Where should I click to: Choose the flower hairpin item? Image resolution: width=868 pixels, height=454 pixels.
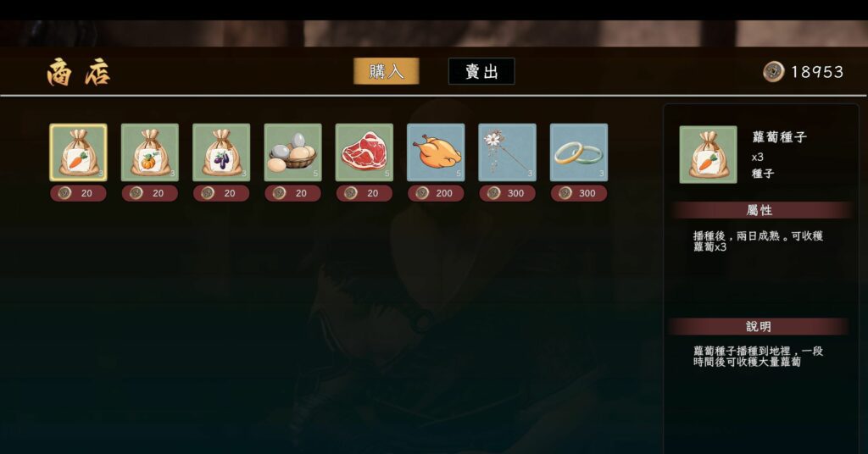(507, 152)
